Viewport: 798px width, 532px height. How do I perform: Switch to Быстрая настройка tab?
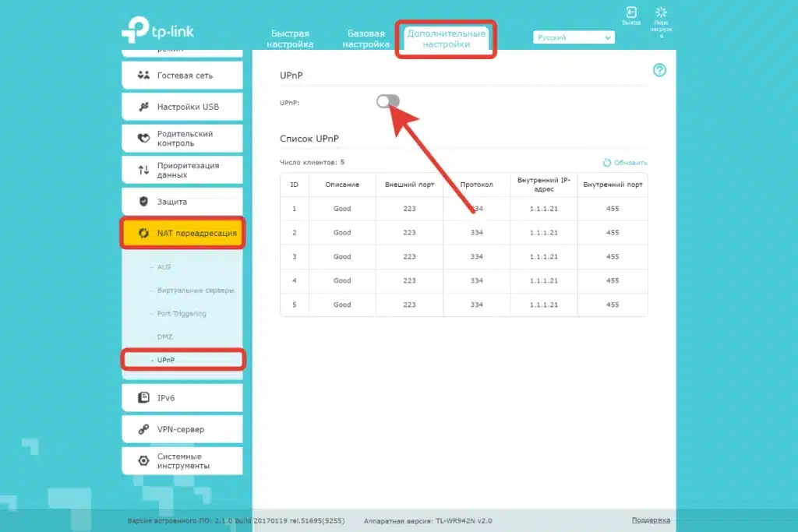coord(290,39)
